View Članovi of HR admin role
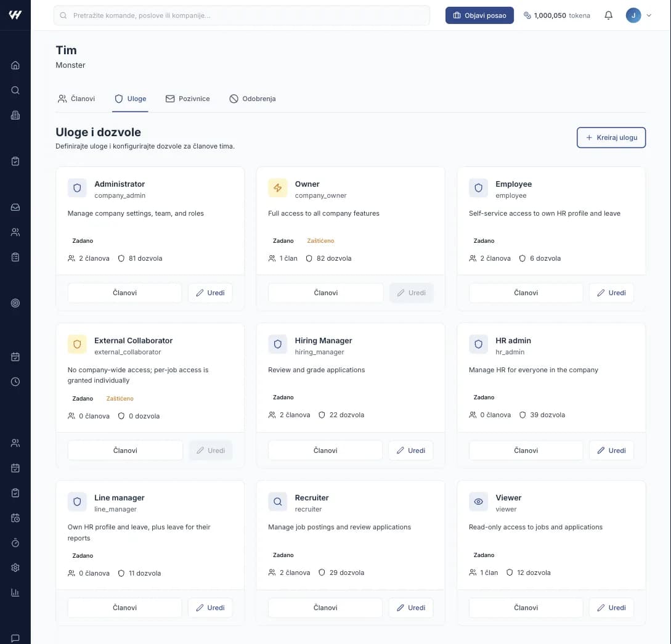This screenshot has height=644, width=671. tap(526, 450)
